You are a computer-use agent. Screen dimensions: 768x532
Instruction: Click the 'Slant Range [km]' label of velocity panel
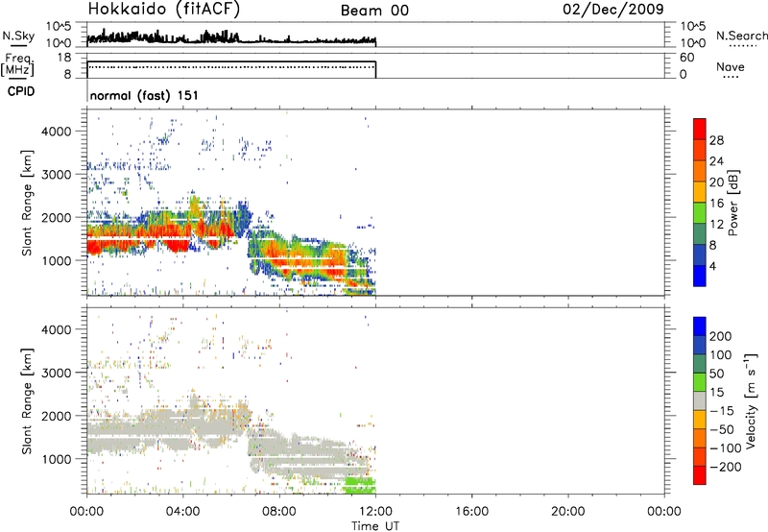coord(27,400)
